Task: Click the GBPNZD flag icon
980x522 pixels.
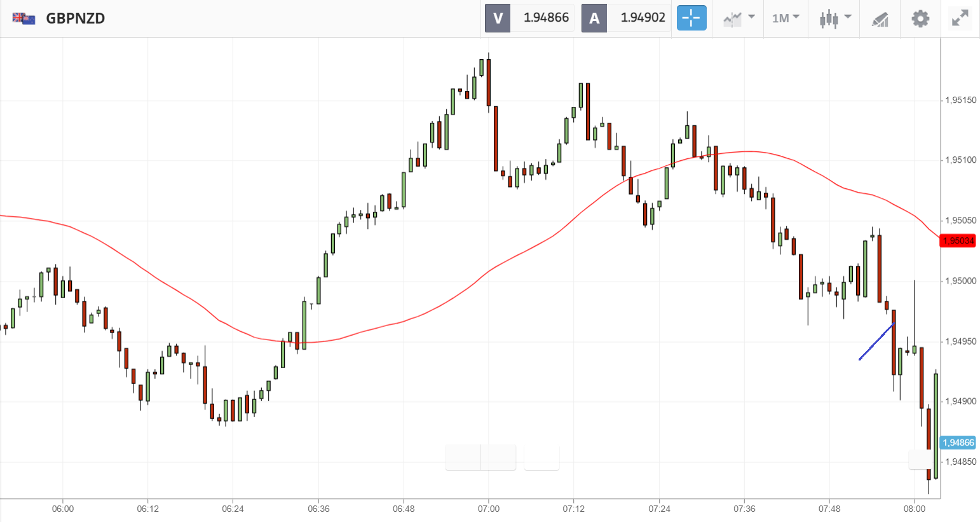Action: tap(24, 18)
